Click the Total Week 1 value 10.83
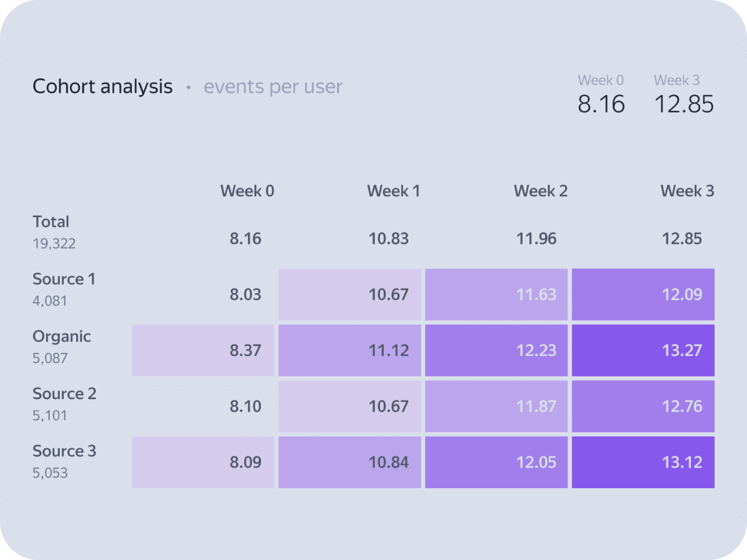747x560 pixels. click(x=388, y=239)
